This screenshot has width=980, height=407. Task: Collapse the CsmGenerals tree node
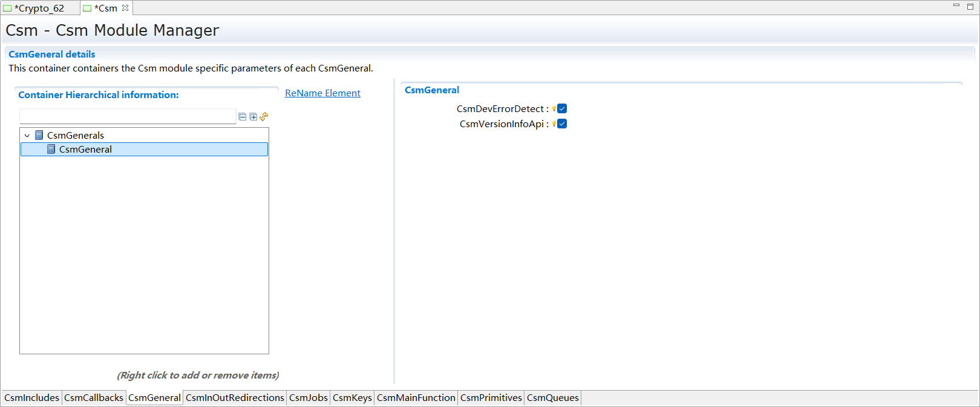pyautogui.click(x=27, y=136)
